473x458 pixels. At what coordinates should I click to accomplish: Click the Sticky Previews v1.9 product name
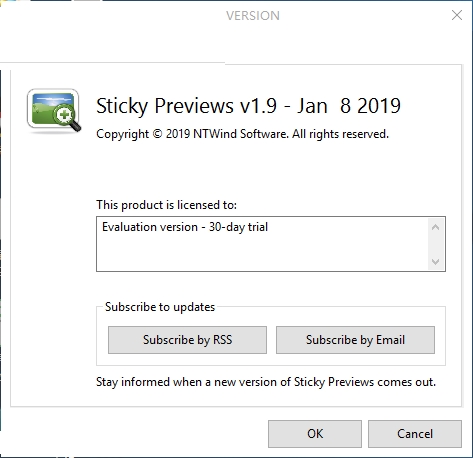[186, 106]
